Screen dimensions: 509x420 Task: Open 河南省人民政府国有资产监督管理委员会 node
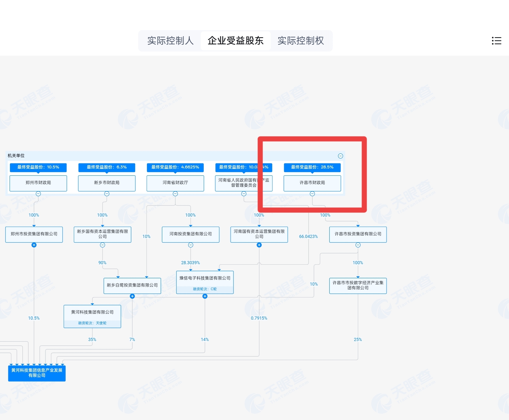(x=244, y=183)
